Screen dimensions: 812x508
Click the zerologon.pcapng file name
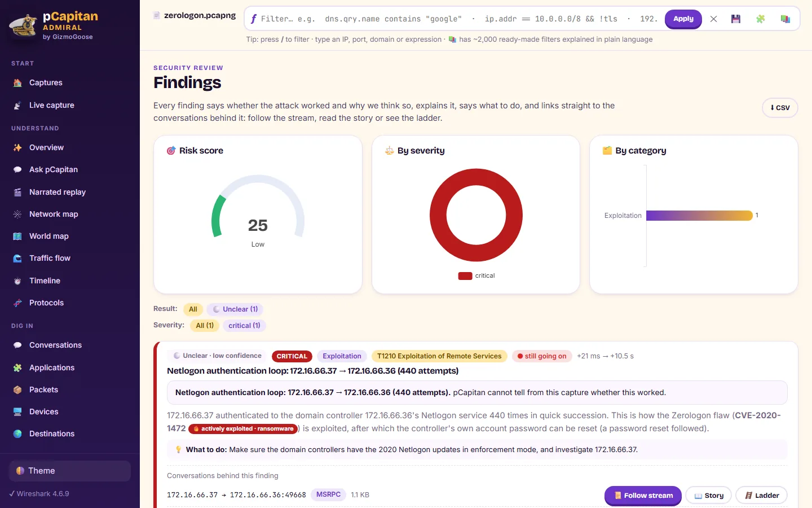pyautogui.click(x=200, y=16)
